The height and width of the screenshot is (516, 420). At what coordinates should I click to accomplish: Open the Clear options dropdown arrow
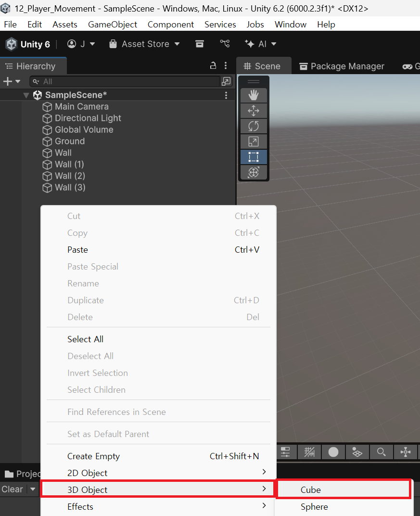point(33,490)
